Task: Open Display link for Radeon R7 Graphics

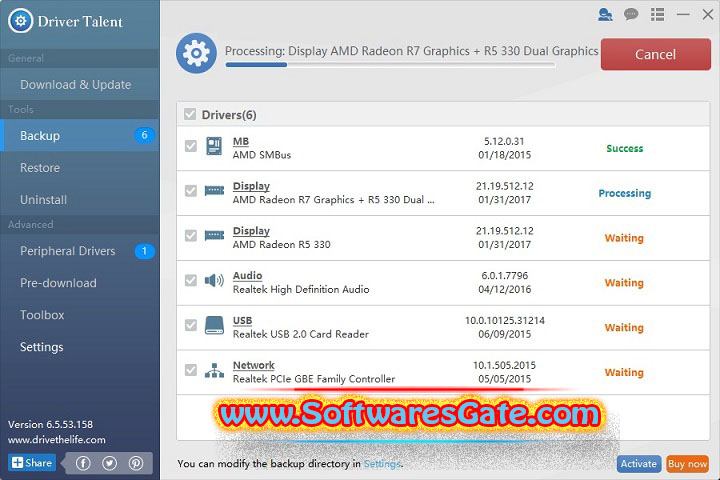Action: pos(251,186)
